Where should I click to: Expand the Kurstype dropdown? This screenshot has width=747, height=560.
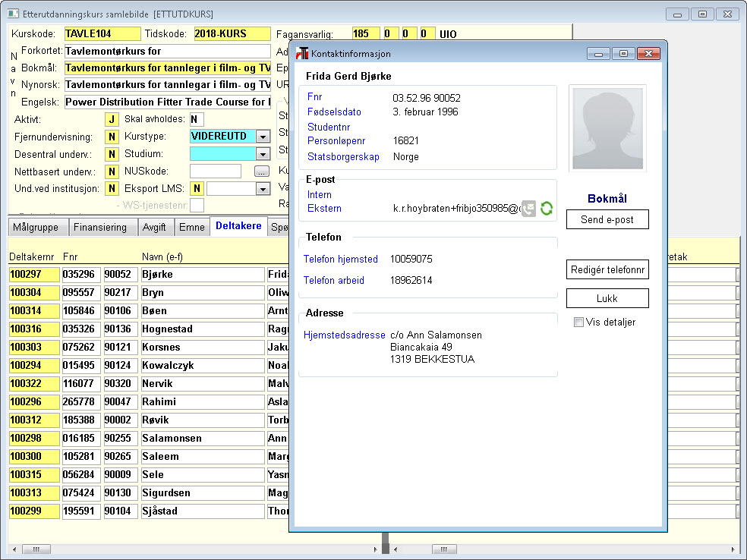click(263, 137)
